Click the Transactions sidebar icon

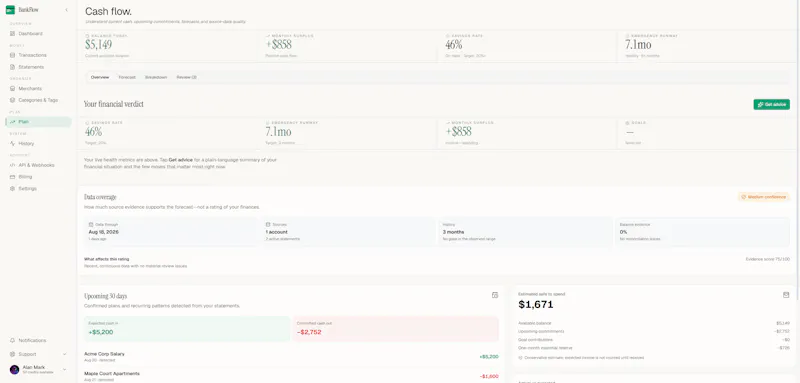pyautogui.click(x=13, y=55)
